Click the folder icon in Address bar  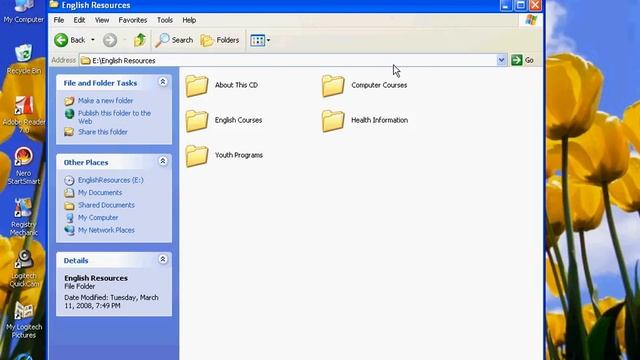click(86, 60)
